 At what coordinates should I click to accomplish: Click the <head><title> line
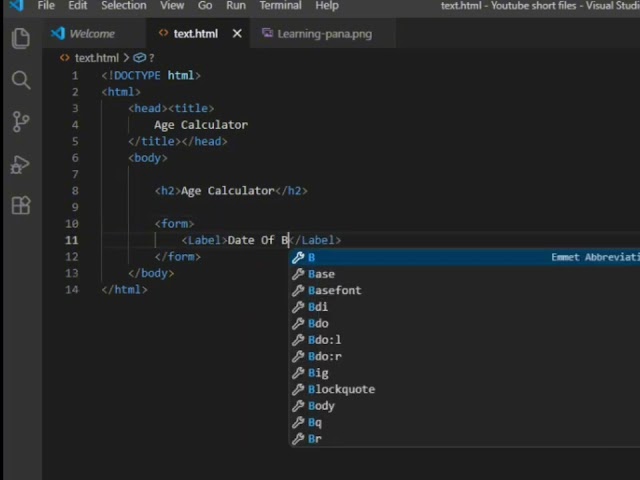click(171, 108)
